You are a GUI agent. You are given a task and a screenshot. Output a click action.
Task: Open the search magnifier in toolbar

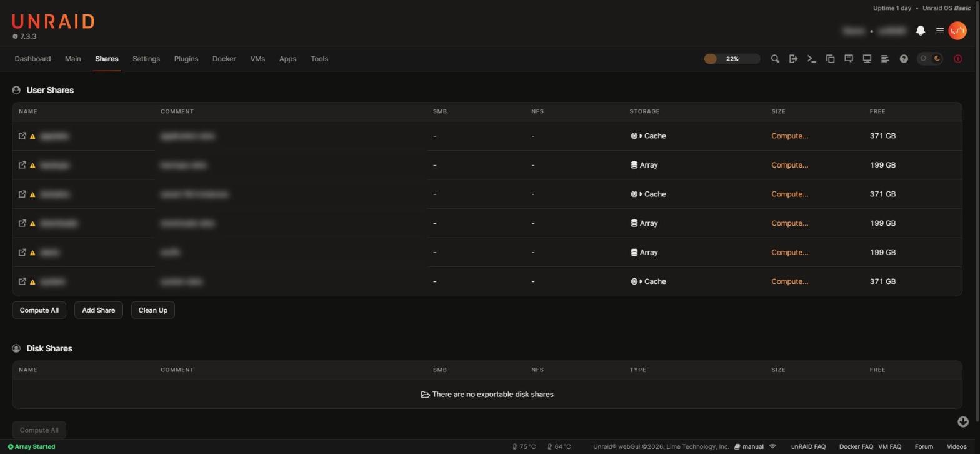tap(775, 59)
